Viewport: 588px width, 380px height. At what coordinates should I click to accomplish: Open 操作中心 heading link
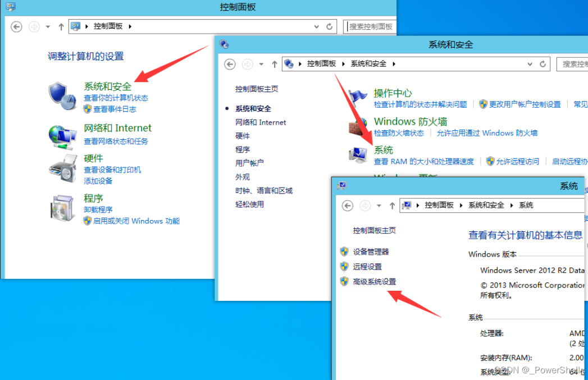tap(393, 93)
